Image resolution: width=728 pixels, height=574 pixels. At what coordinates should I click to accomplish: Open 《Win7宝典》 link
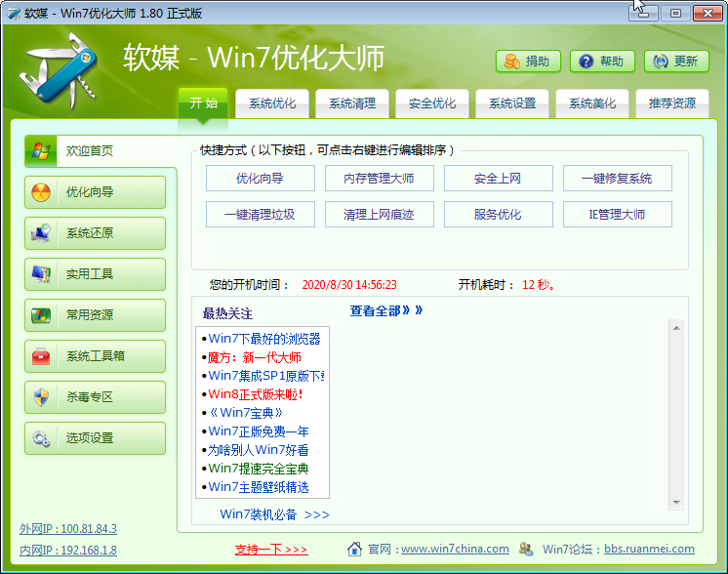[x=246, y=413]
